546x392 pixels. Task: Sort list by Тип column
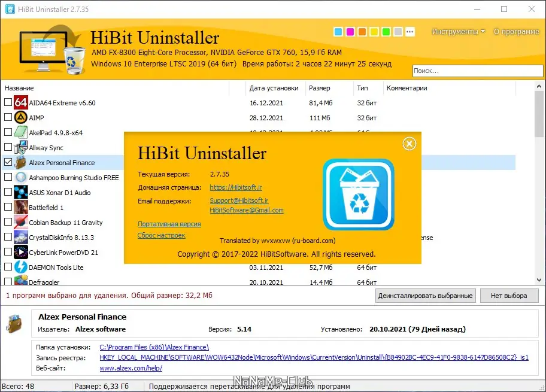368,88
